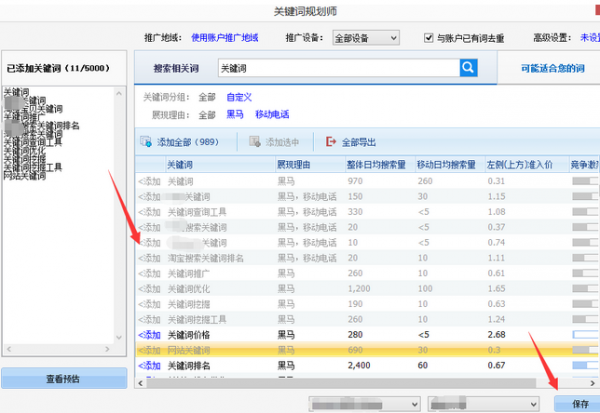Screen dimensions: 600x413
Task: Switch to 搜索相关词 tab
Action: [x=175, y=68]
